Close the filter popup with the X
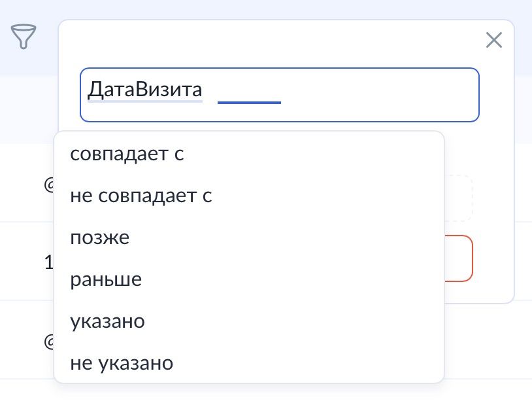The image size is (532, 407). [x=494, y=41]
